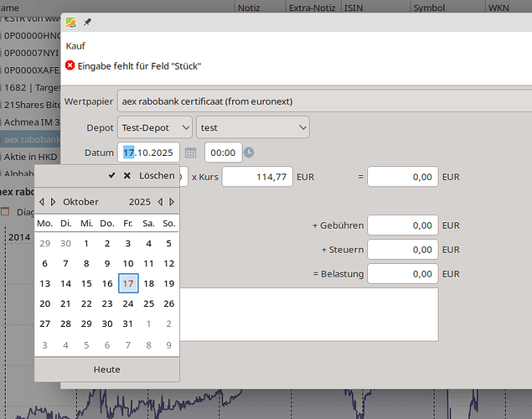Pick day 31 in the calendar
Viewport: 532px width, 419px height.
(x=128, y=323)
